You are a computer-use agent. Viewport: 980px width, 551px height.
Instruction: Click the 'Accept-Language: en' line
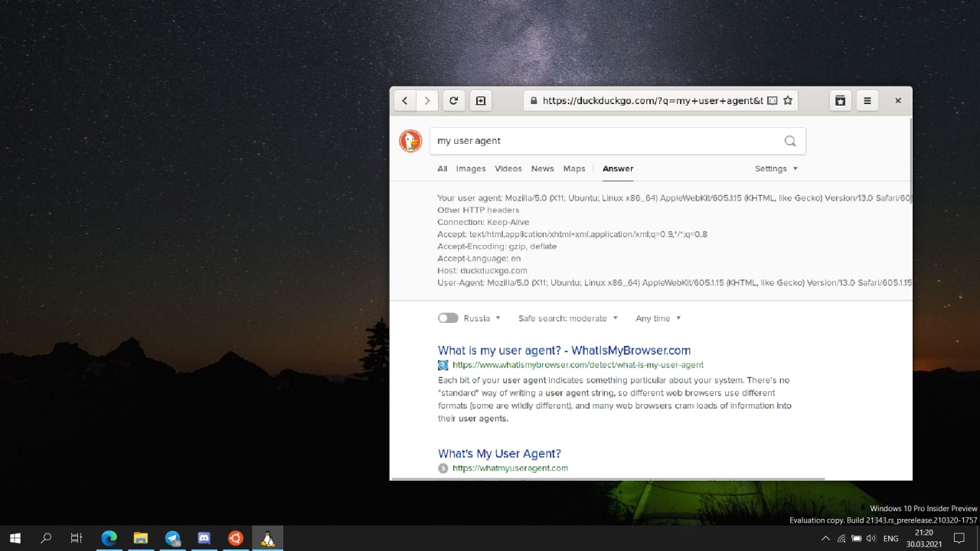[479, 259]
